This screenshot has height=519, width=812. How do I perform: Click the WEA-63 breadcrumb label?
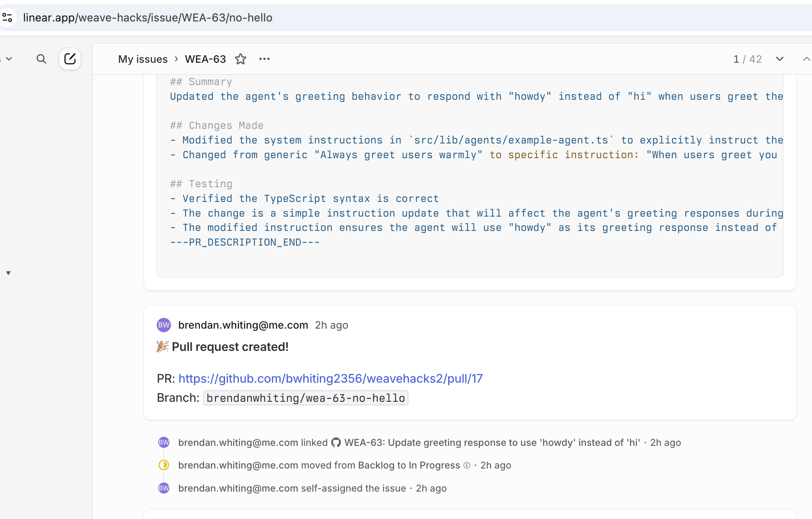205,59
